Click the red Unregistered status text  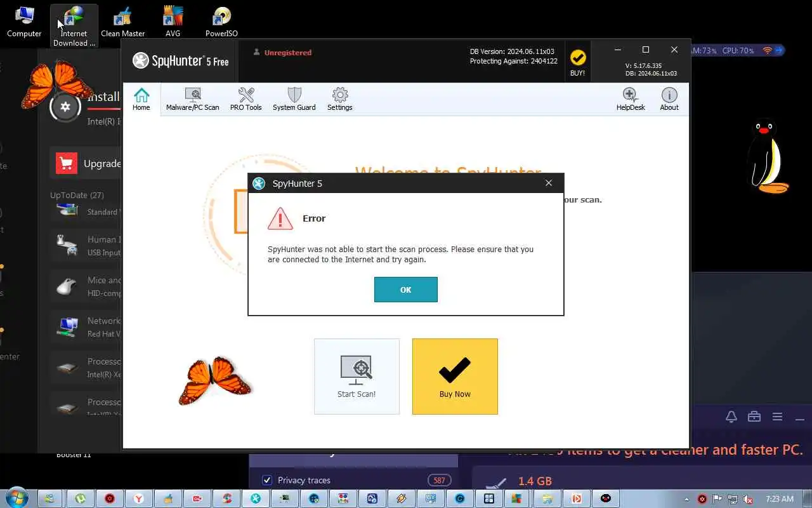(288, 53)
